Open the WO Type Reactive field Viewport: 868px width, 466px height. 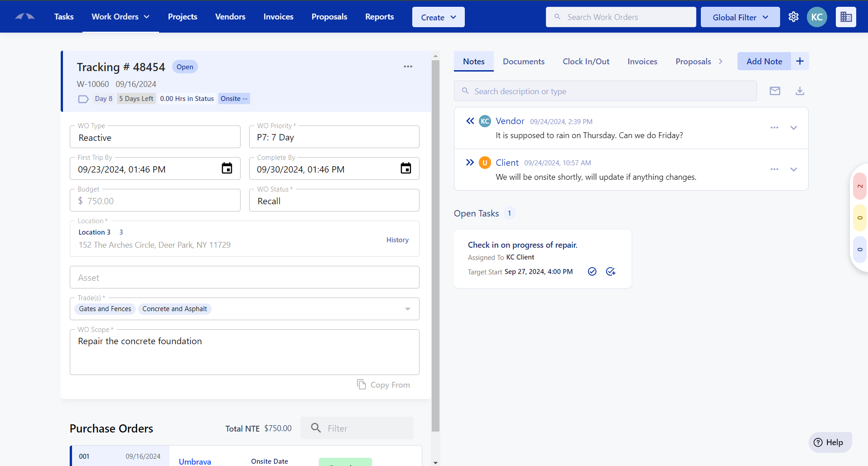point(155,137)
